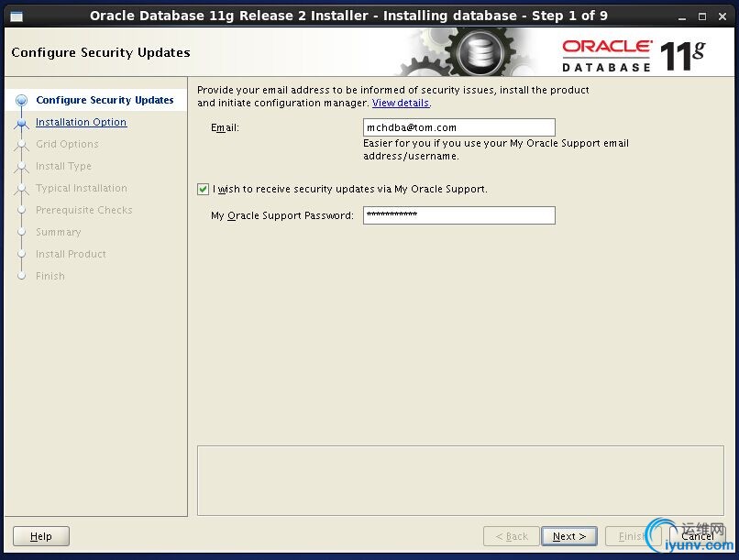Untick the receive security updates checkbox

204,190
